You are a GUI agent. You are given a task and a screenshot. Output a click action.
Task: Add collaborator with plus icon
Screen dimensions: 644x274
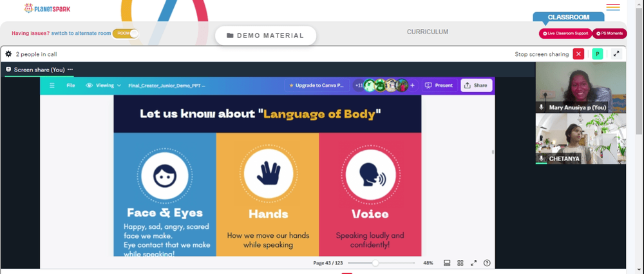tap(412, 86)
